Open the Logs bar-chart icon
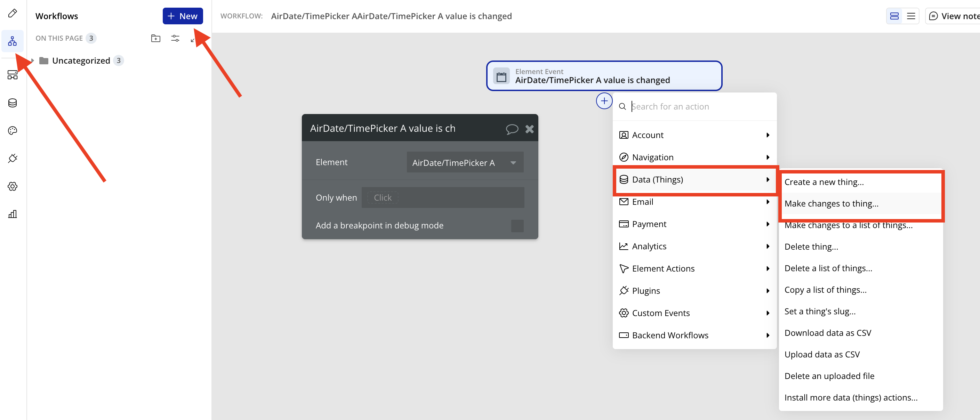Image resolution: width=980 pixels, height=420 pixels. [x=13, y=214]
